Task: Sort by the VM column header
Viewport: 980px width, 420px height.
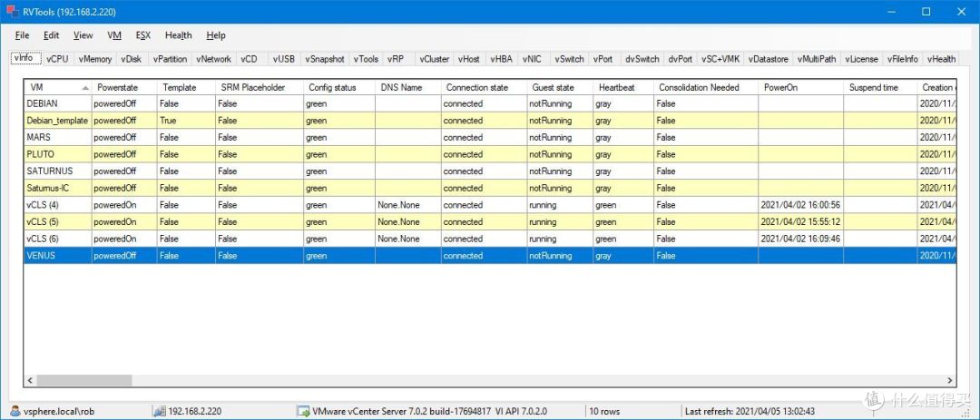Action: coord(58,87)
